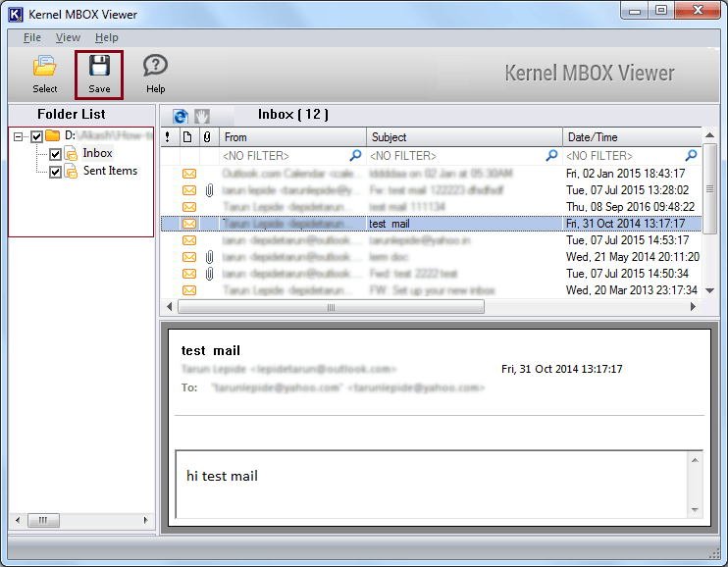Uncheck the Sent Items folder checkbox
The height and width of the screenshot is (567, 728).
(x=55, y=172)
